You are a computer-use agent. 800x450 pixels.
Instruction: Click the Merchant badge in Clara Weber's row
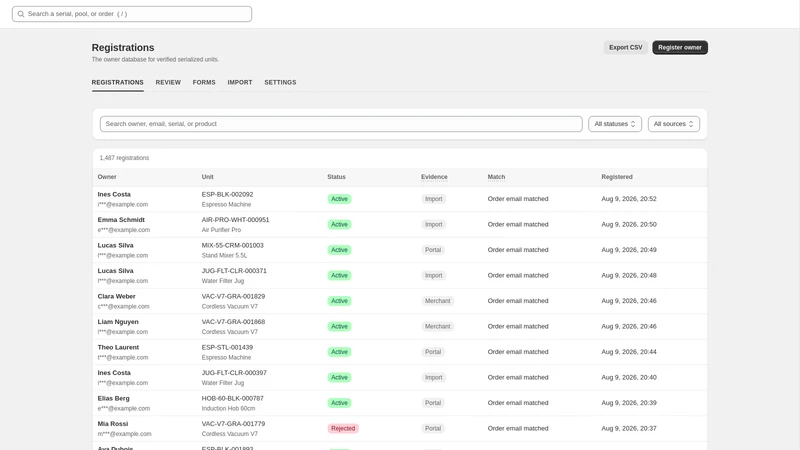coord(437,301)
